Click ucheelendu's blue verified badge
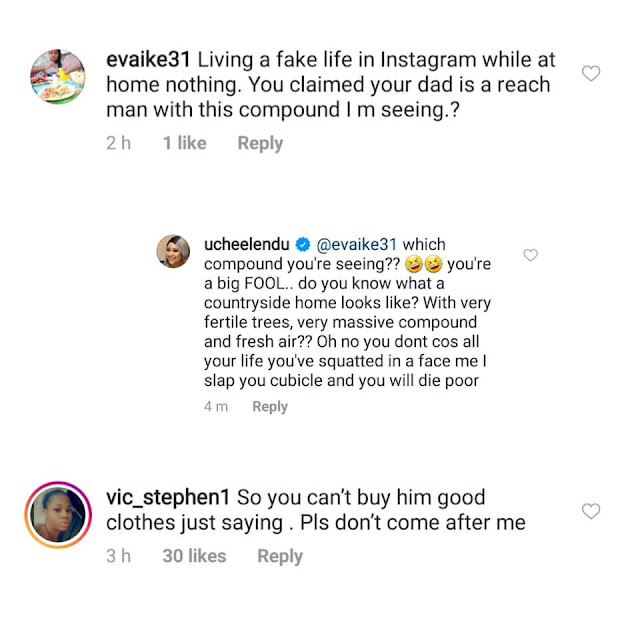The image size is (640, 640). pos(302,244)
